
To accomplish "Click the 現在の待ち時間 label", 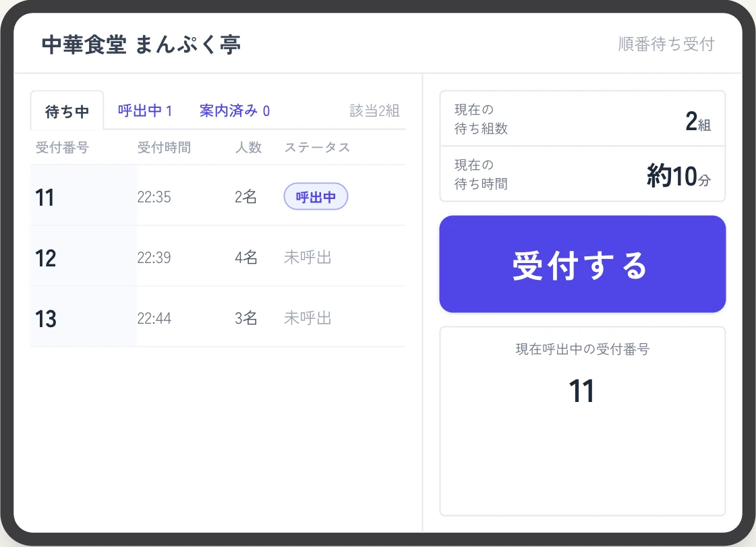I will pos(481,174).
